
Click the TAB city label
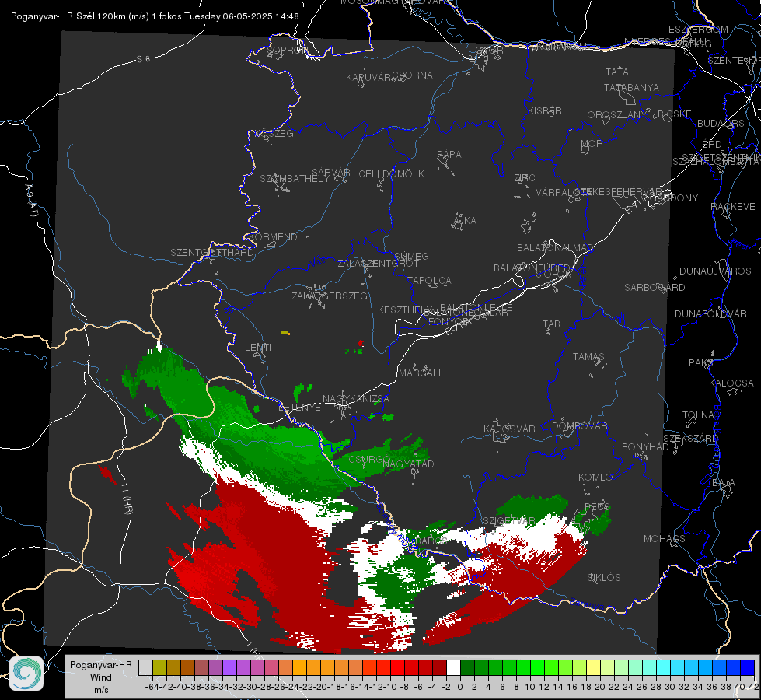(x=551, y=324)
